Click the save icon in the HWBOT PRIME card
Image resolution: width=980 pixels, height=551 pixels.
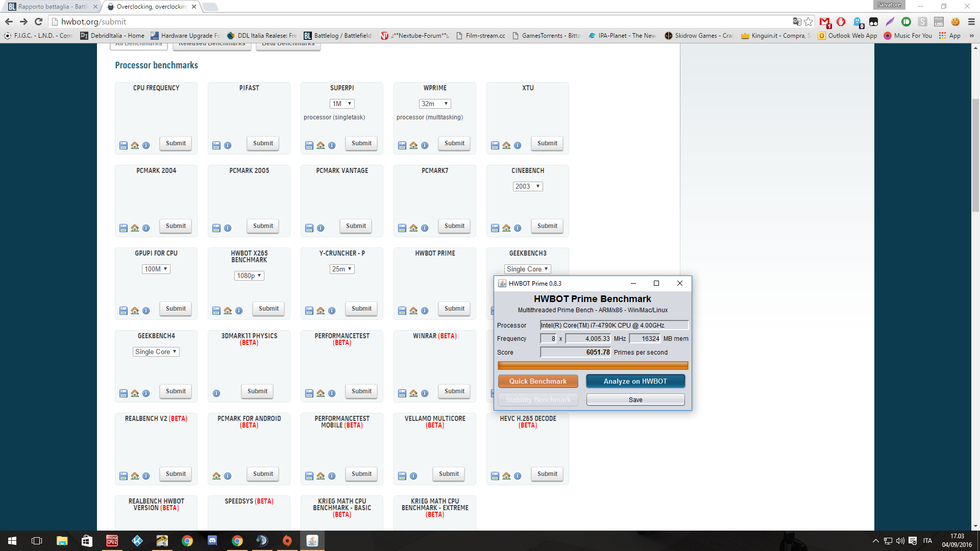click(402, 311)
